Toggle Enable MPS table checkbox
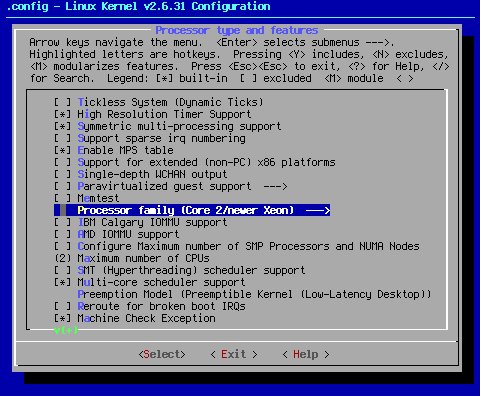The width and height of the screenshot is (480, 396). pyautogui.click(x=63, y=150)
